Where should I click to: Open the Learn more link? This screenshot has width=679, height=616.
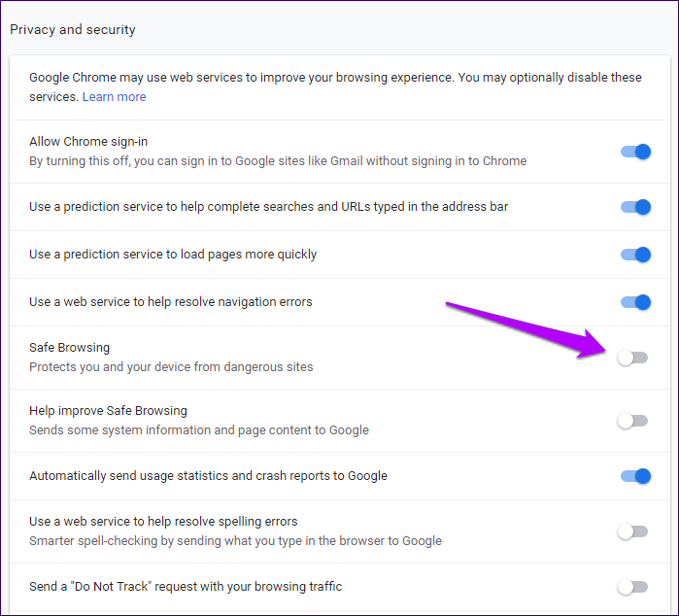[114, 96]
